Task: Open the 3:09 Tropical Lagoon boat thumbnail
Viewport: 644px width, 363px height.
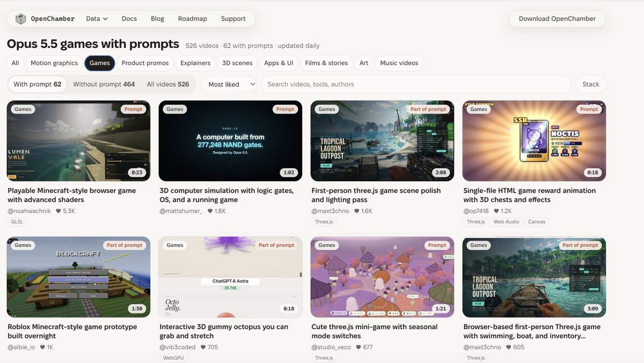Action: click(534, 277)
